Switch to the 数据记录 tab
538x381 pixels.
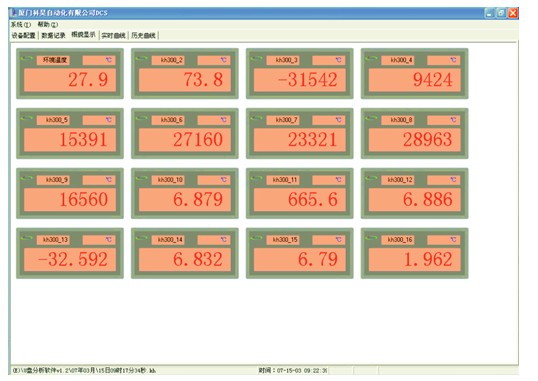[53, 35]
